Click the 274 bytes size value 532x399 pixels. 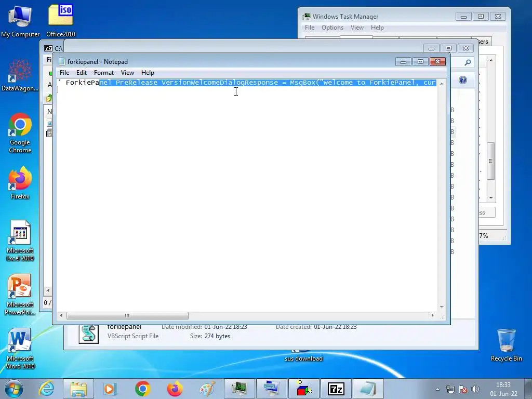[x=217, y=336]
